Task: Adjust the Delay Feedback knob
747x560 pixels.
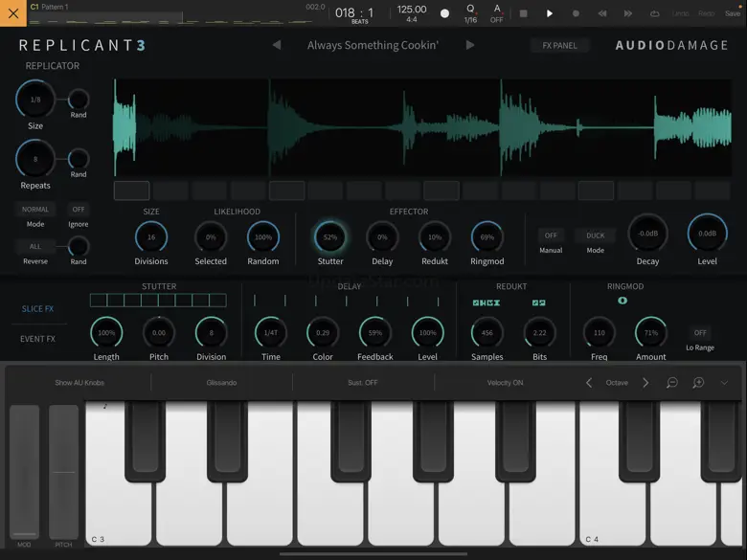Action: click(x=374, y=332)
